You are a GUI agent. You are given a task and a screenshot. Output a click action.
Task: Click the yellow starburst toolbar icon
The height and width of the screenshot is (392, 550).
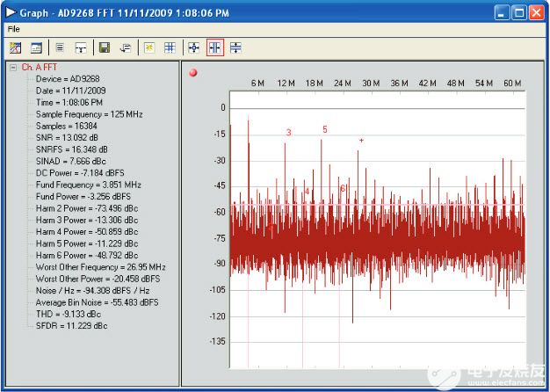pyautogui.click(x=149, y=47)
